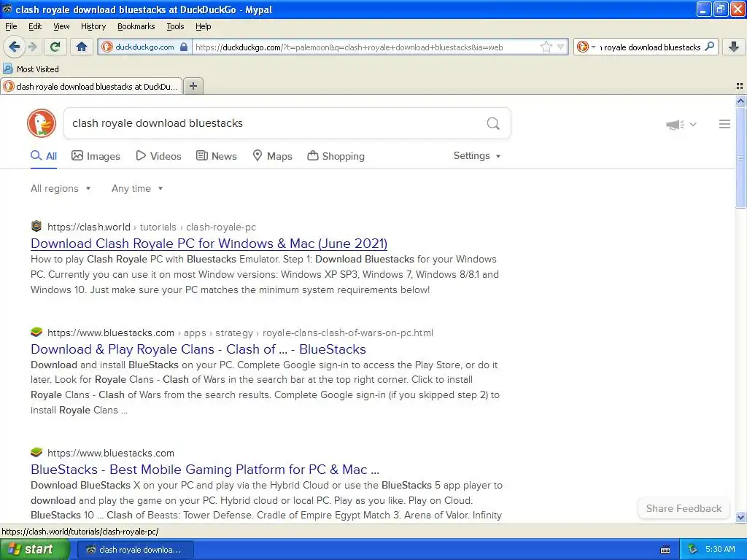The height and width of the screenshot is (560, 747).
Task: Switch to the Maps results tab
Action: pos(272,156)
